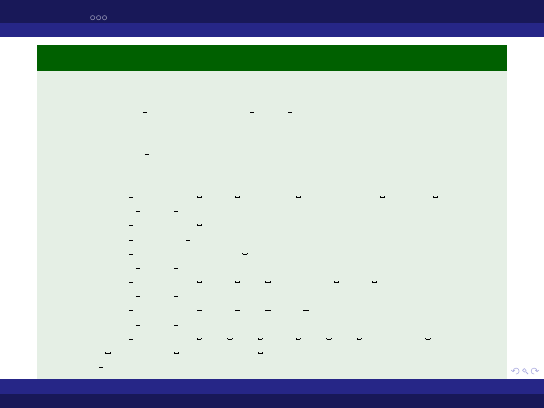Click the forward arrow navigation icon
544x408 pixels.
click(535, 371)
